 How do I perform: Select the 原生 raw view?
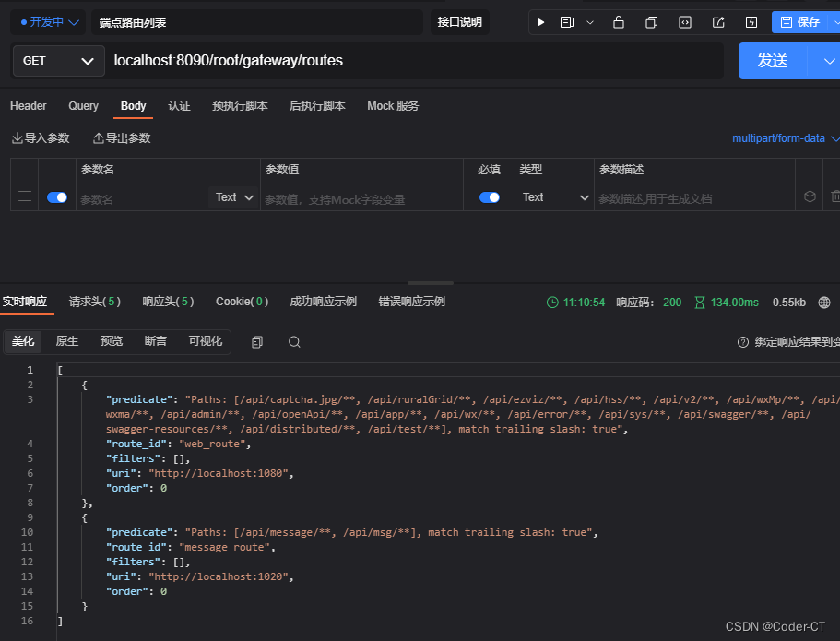(67, 341)
